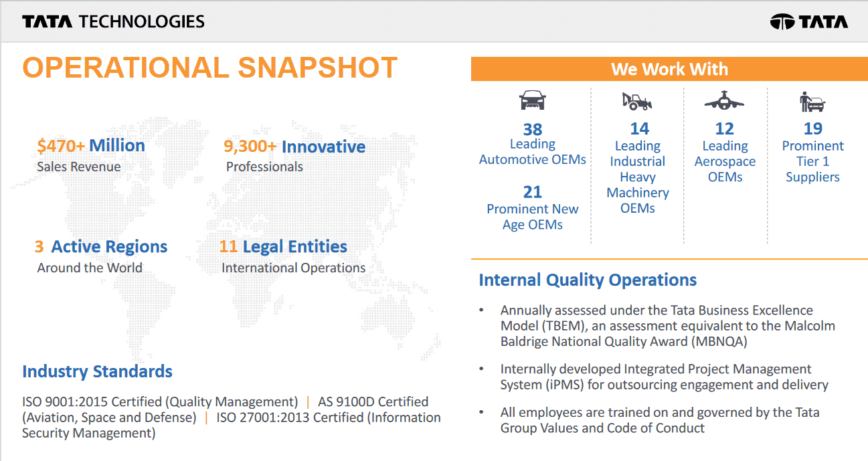Image resolution: width=868 pixels, height=461 pixels.
Task: Select the 11 Legal Entities text
Action: (x=283, y=247)
